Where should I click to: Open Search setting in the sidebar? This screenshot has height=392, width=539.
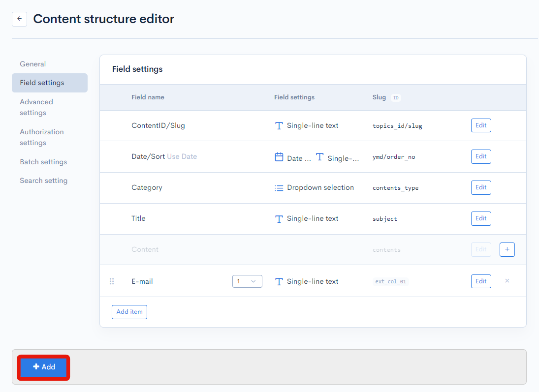[43, 181]
